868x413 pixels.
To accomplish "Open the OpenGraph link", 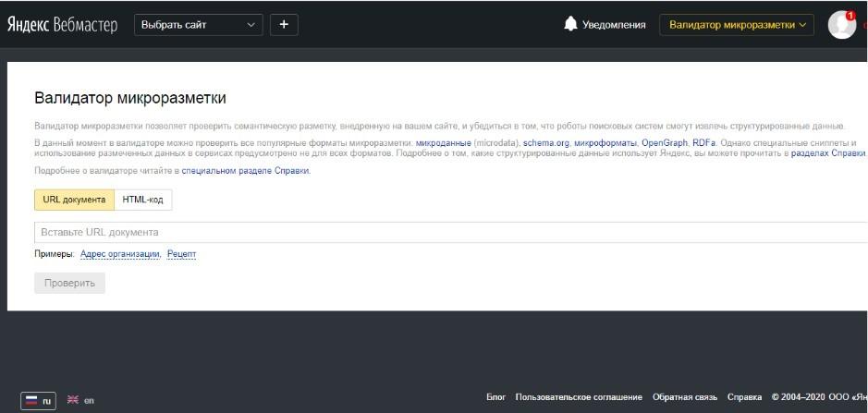I will click(665, 143).
